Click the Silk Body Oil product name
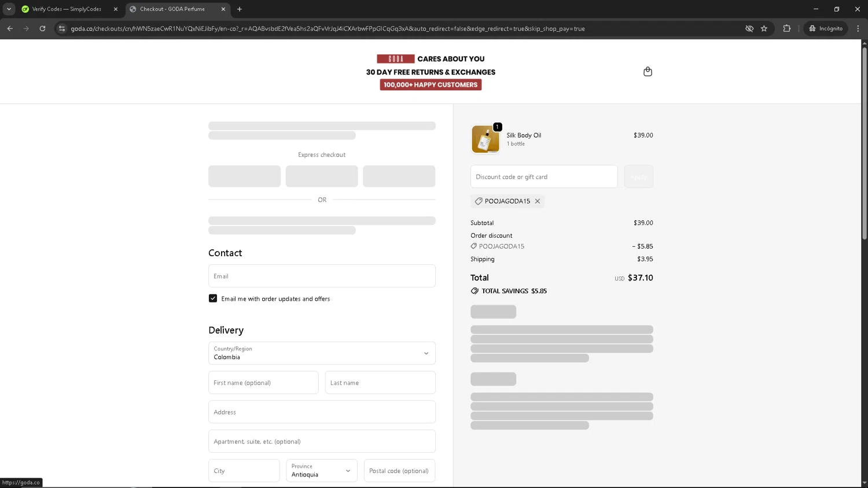 (x=524, y=135)
